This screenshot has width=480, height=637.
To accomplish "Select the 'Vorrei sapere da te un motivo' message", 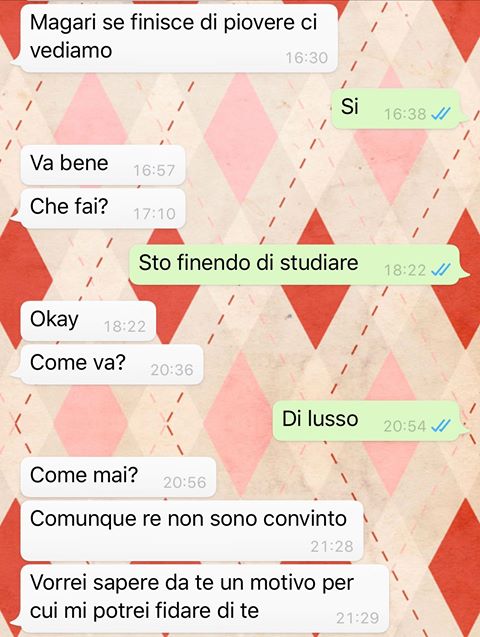I will coord(205,598).
